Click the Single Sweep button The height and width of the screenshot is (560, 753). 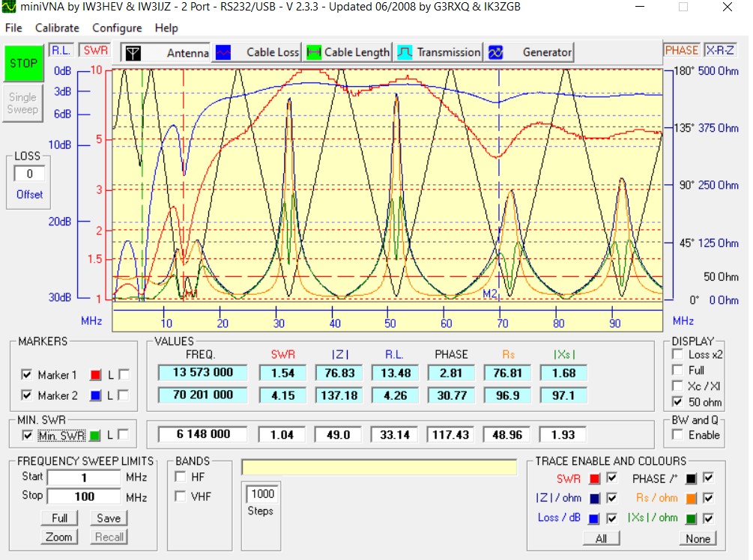tap(22, 103)
